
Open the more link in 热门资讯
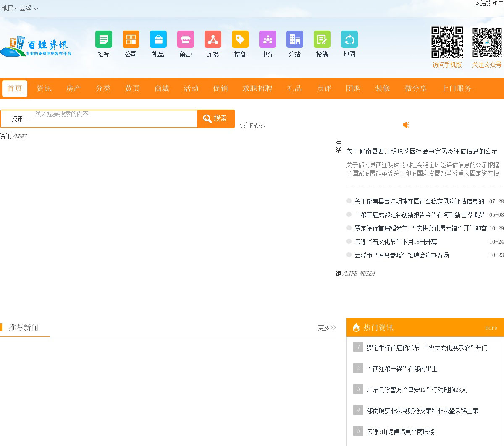(491, 328)
